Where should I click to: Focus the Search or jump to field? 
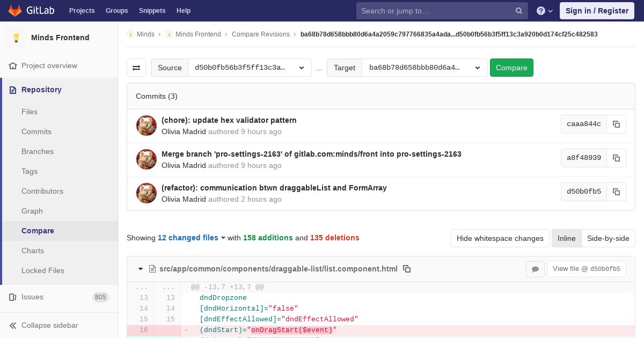pos(435,11)
